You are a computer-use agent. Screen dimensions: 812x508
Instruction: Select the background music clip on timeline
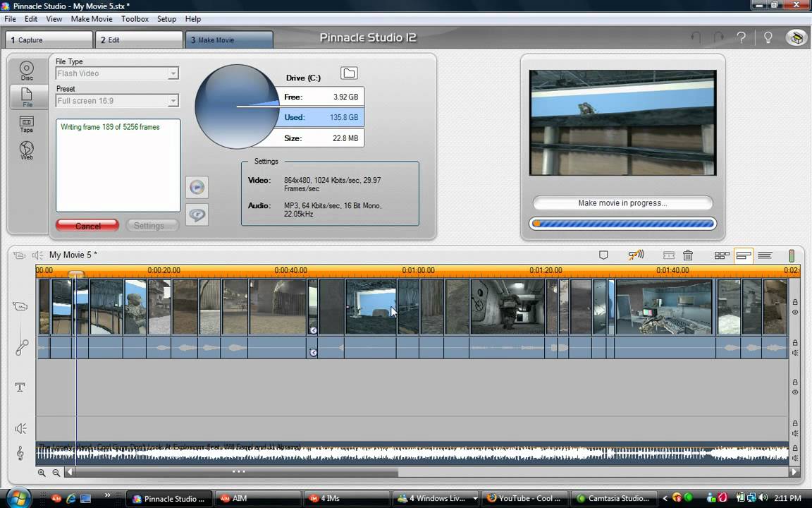412,454
